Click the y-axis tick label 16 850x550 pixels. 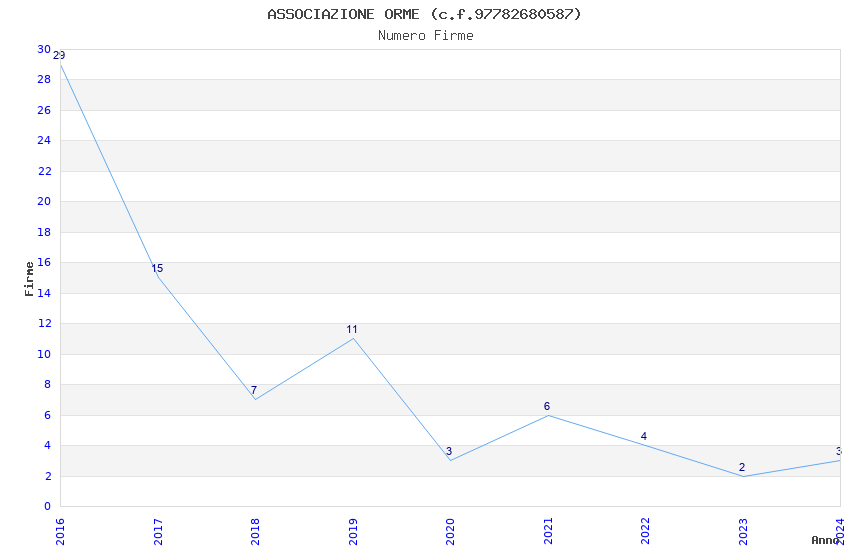coord(44,263)
